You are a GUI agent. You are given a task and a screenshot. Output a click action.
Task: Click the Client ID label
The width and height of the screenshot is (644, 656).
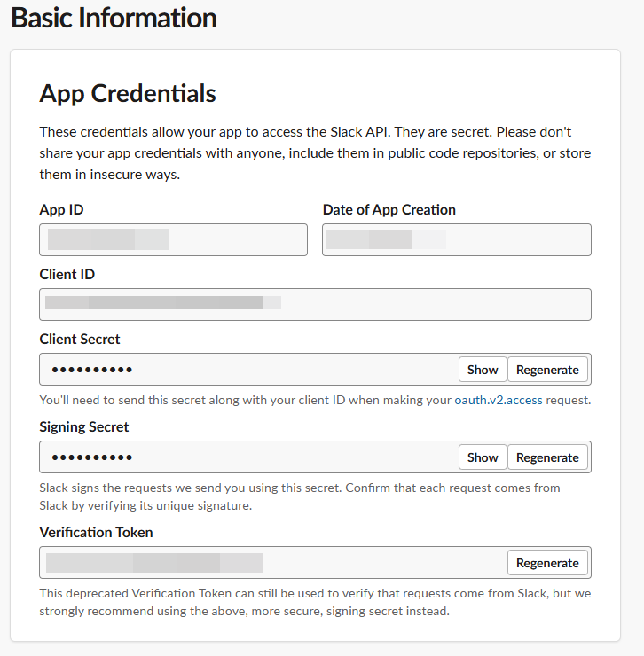coord(67,275)
